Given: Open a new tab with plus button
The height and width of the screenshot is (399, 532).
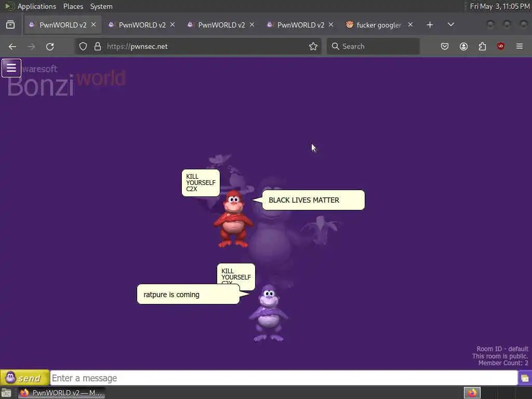Looking at the screenshot, I should click(x=430, y=25).
